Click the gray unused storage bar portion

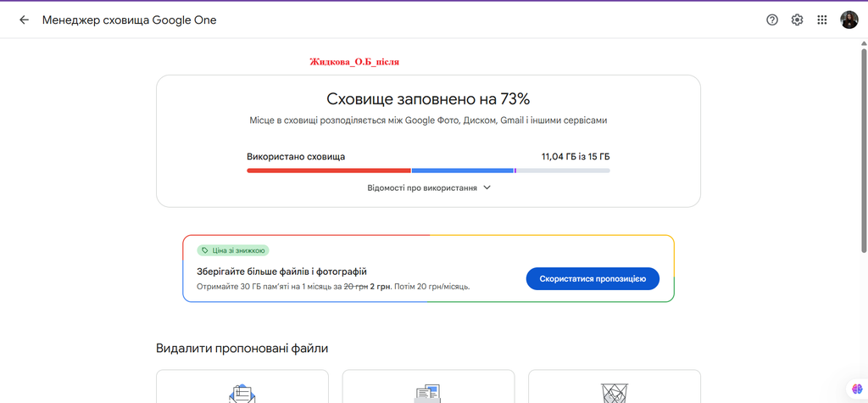564,171
